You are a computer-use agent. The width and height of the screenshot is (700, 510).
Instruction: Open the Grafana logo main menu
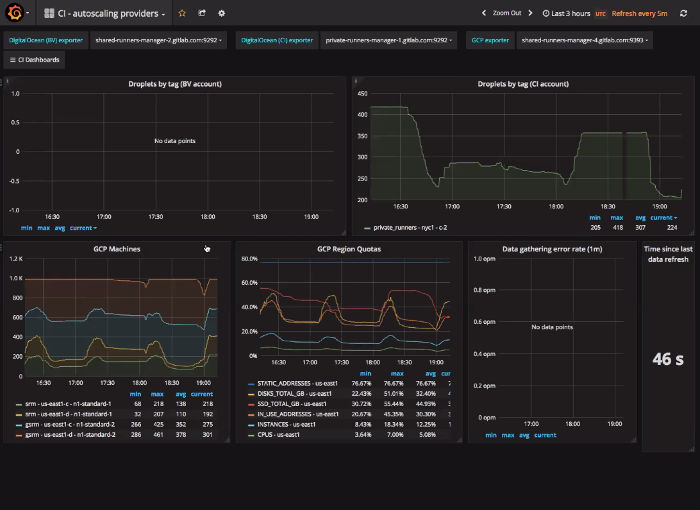pyautogui.click(x=15, y=13)
